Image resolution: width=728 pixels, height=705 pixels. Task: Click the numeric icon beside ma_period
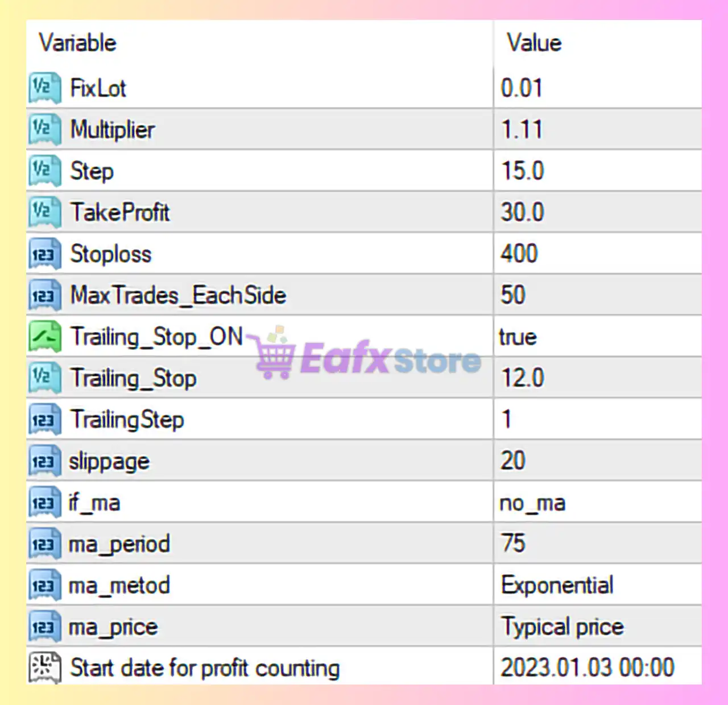[44, 544]
